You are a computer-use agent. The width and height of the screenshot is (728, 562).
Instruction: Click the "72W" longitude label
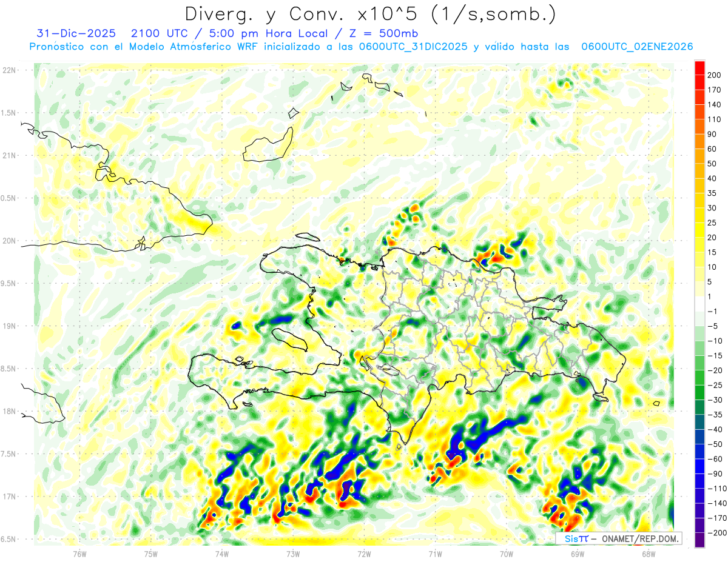click(364, 553)
